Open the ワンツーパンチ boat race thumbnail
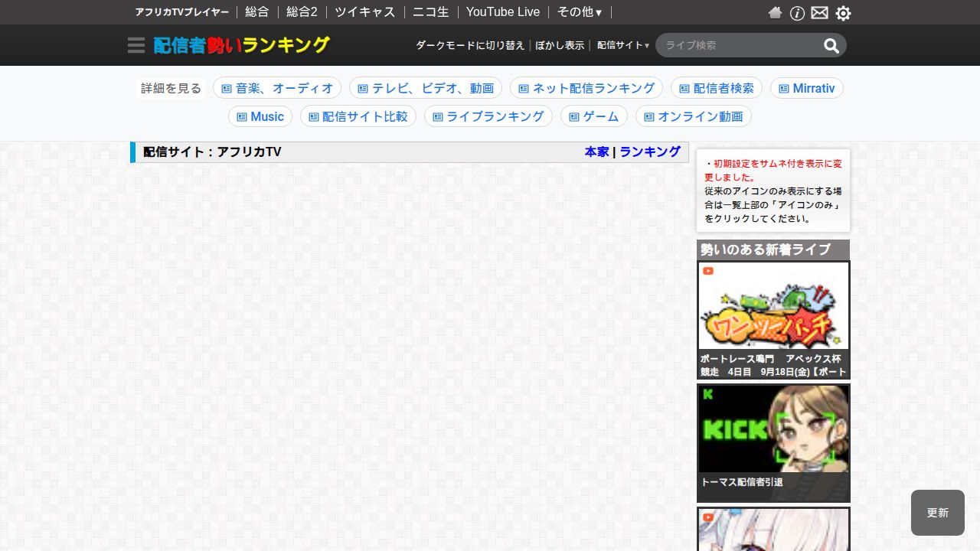This screenshot has height=551, width=980. [x=773, y=306]
